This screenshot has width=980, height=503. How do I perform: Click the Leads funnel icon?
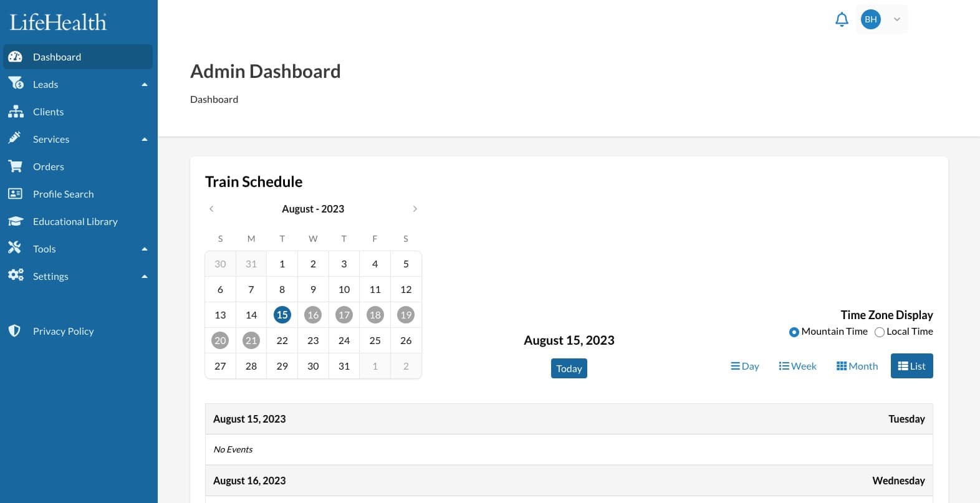pos(16,84)
